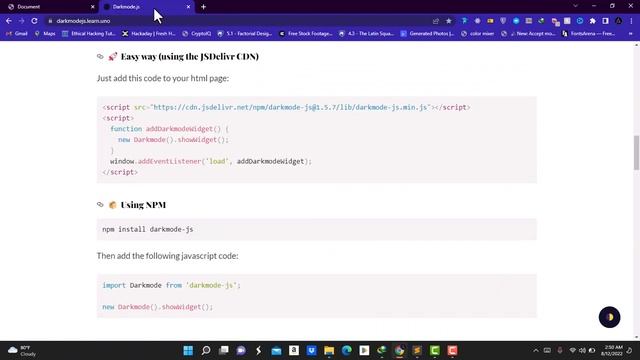Open Google Chrome on taskbar
Screen dimensions: 640x360
click(399, 351)
